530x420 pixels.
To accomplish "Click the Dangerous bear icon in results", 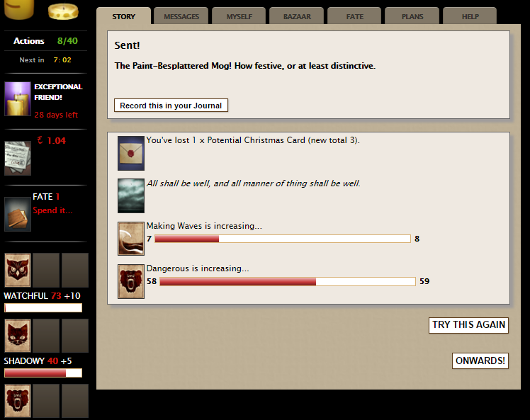I will click(131, 281).
